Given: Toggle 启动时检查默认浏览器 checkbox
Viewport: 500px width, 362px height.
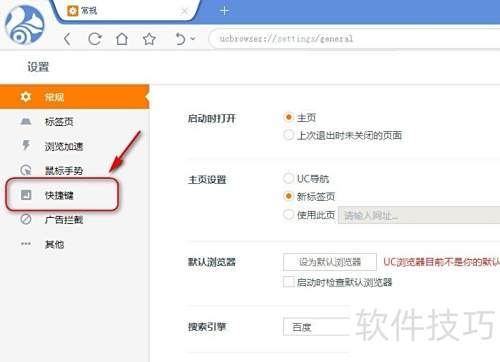Looking at the screenshot, I should 289,282.
